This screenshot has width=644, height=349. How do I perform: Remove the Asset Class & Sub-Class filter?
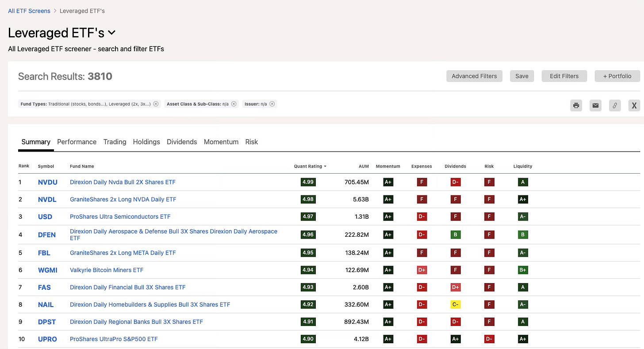[x=234, y=104]
